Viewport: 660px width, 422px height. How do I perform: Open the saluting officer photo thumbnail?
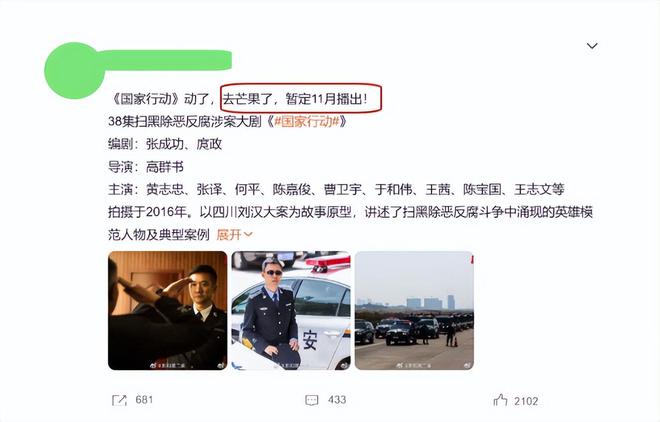pyautogui.click(x=168, y=311)
